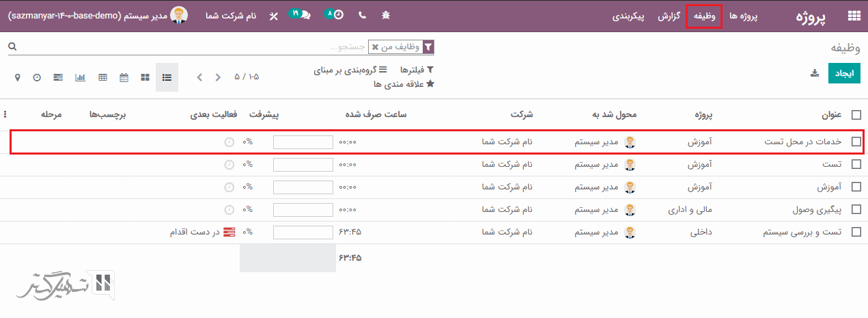The width and height of the screenshot is (868, 318).
Task: Remove the وظایف من search filter
Action: [375, 47]
